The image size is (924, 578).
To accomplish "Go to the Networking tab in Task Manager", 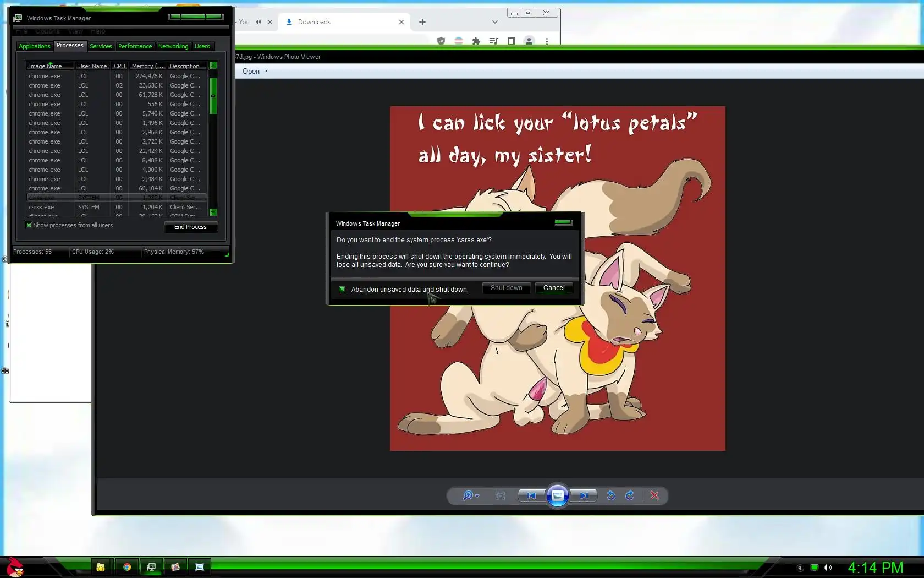I will 173,46.
